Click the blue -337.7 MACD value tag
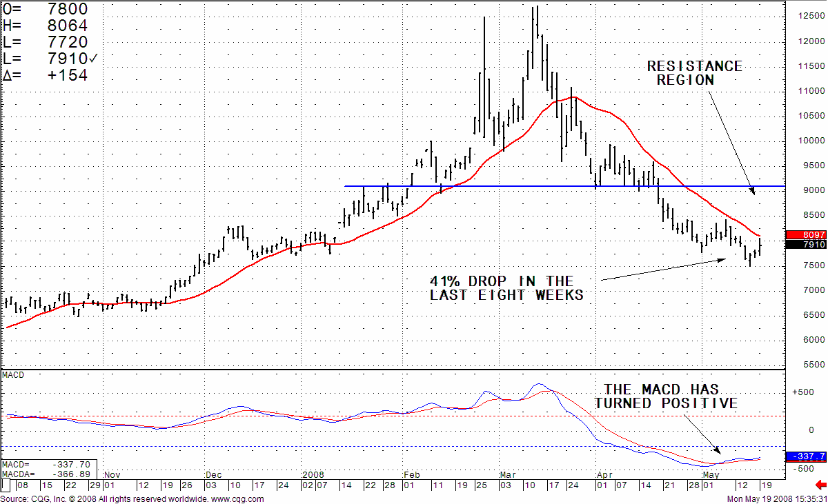 tap(805, 456)
